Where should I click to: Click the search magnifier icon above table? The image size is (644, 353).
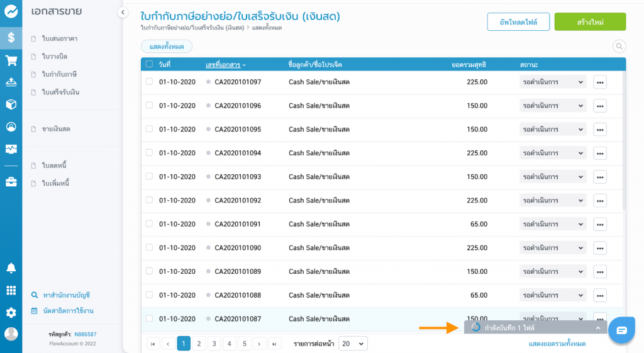tap(619, 46)
